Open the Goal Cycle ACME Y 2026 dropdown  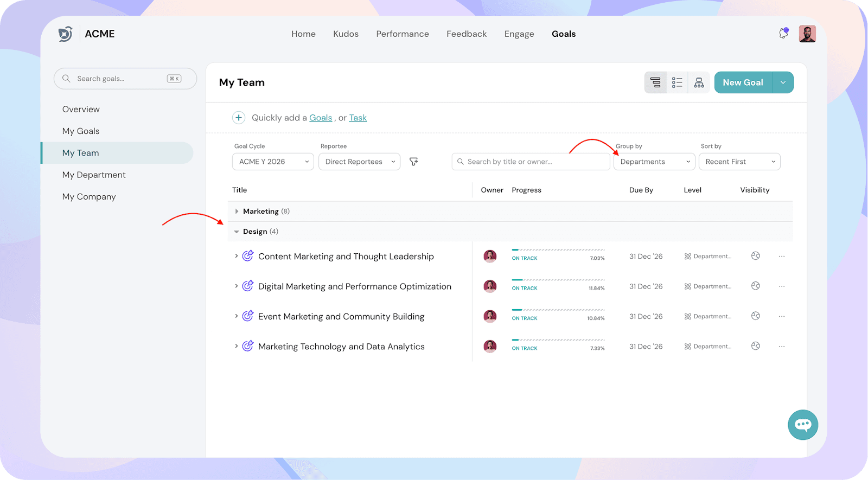coord(273,162)
